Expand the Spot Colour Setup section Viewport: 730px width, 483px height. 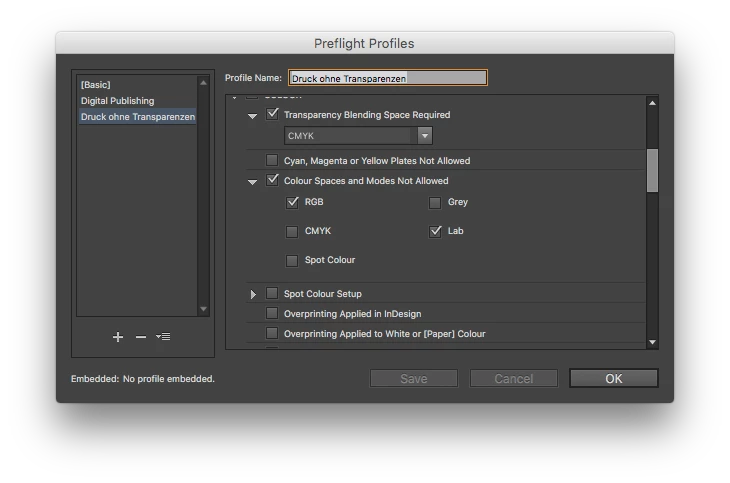253,294
